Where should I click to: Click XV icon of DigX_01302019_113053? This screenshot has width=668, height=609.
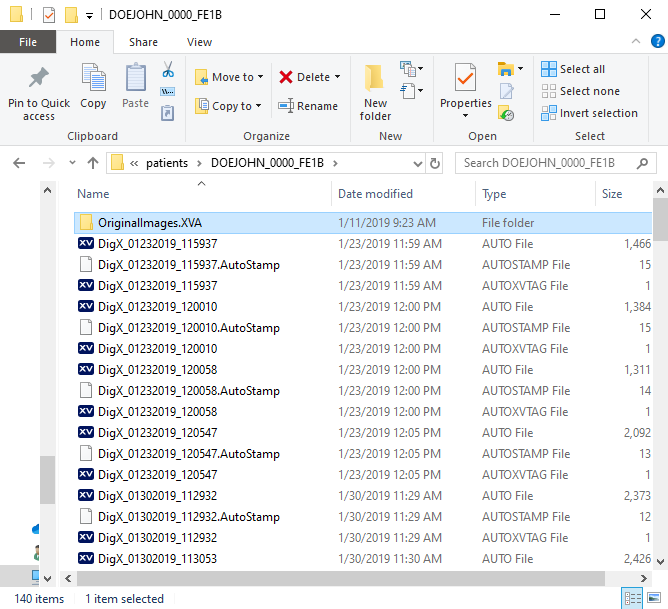(86, 558)
